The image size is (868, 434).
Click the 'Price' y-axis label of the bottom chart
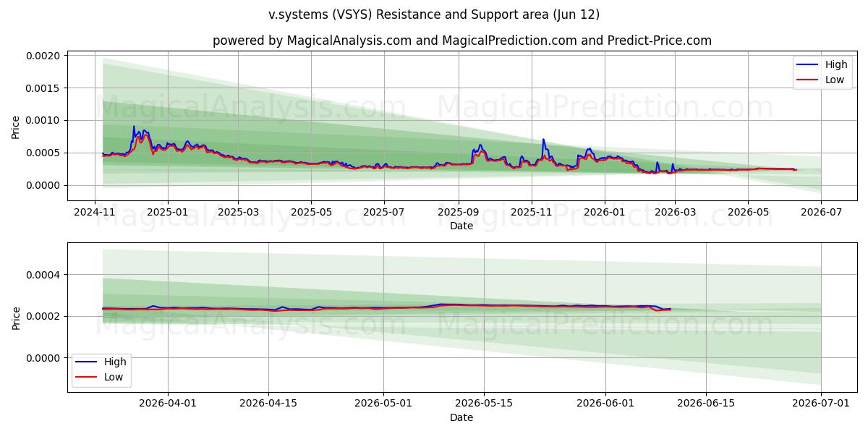tap(16, 318)
